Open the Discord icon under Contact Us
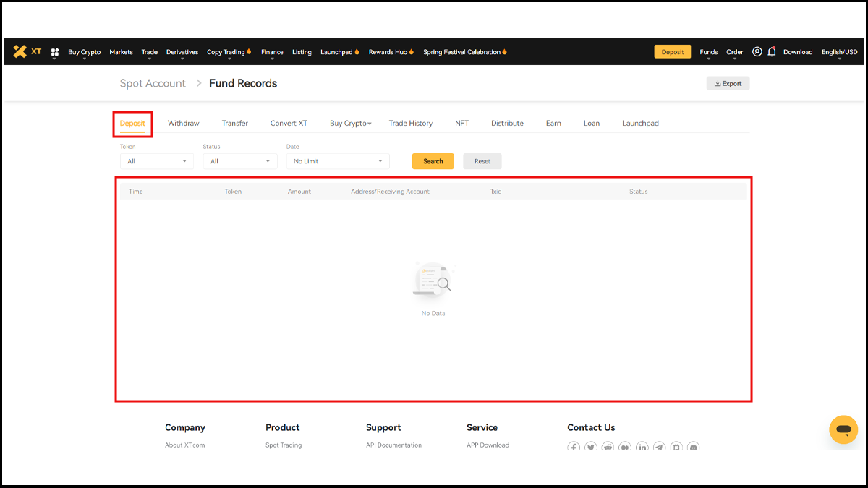 pyautogui.click(x=693, y=448)
